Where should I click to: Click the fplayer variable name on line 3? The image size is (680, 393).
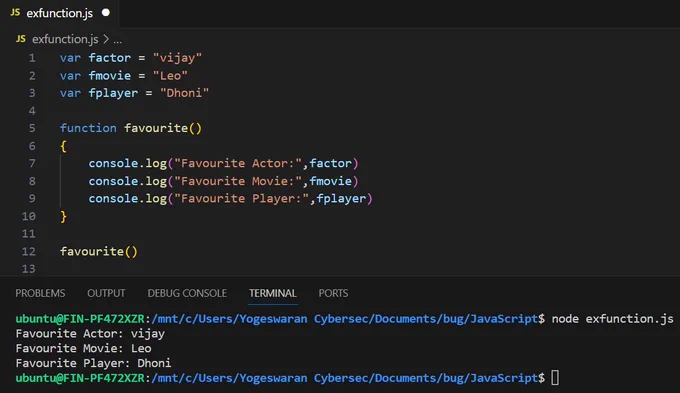click(113, 93)
